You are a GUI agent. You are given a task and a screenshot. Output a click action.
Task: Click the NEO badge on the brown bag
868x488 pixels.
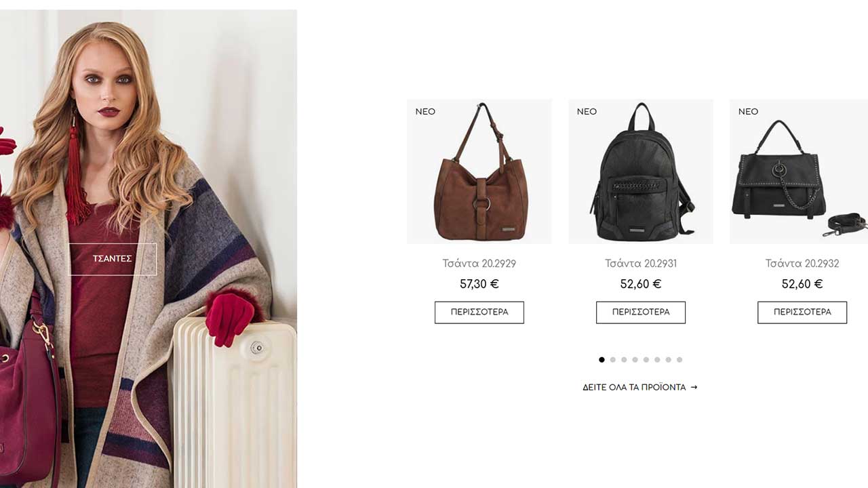point(425,112)
